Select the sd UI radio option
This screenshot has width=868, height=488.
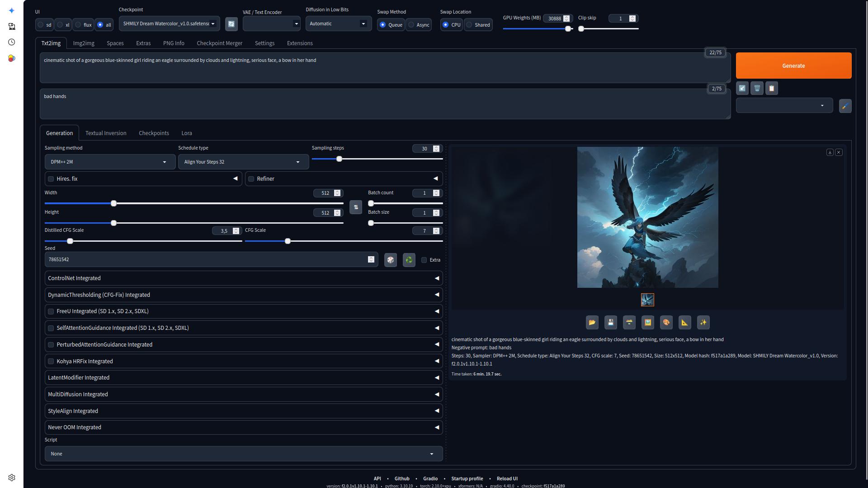(x=44, y=25)
